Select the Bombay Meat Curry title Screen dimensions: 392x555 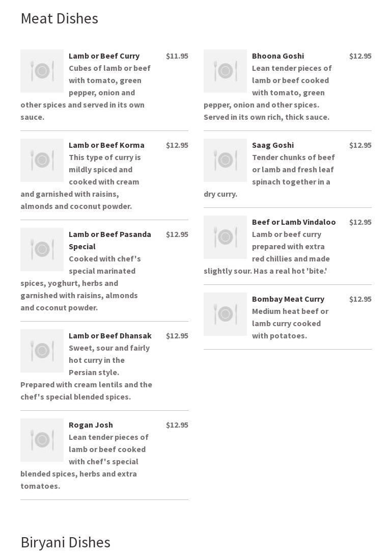[288, 299]
